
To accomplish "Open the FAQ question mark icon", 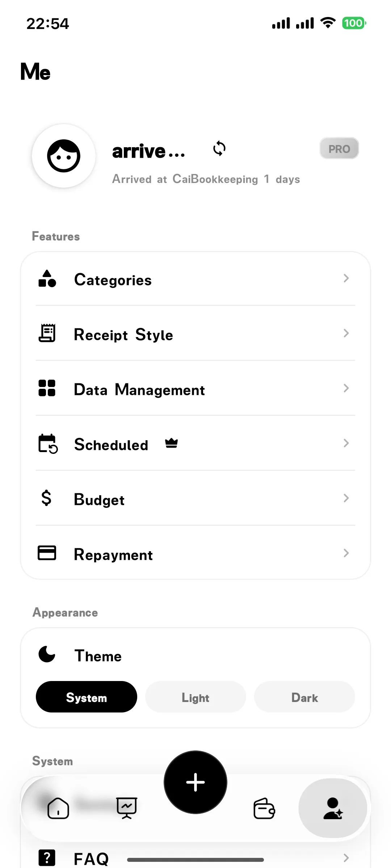I will click(x=47, y=858).
